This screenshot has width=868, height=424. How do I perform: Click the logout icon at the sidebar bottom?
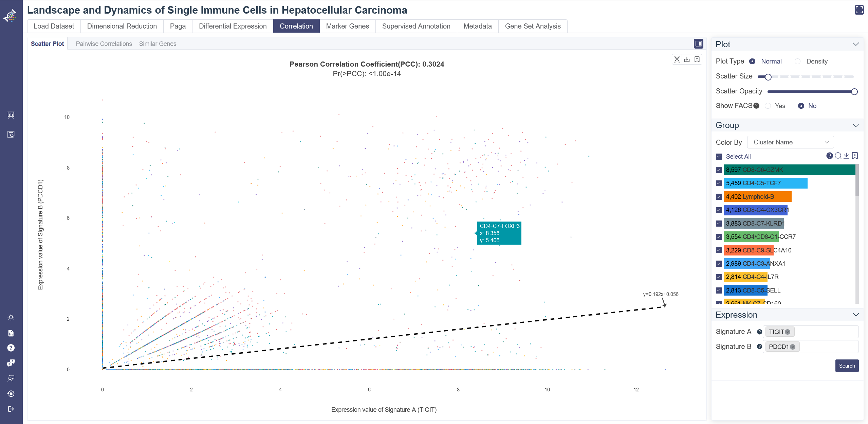11,409
